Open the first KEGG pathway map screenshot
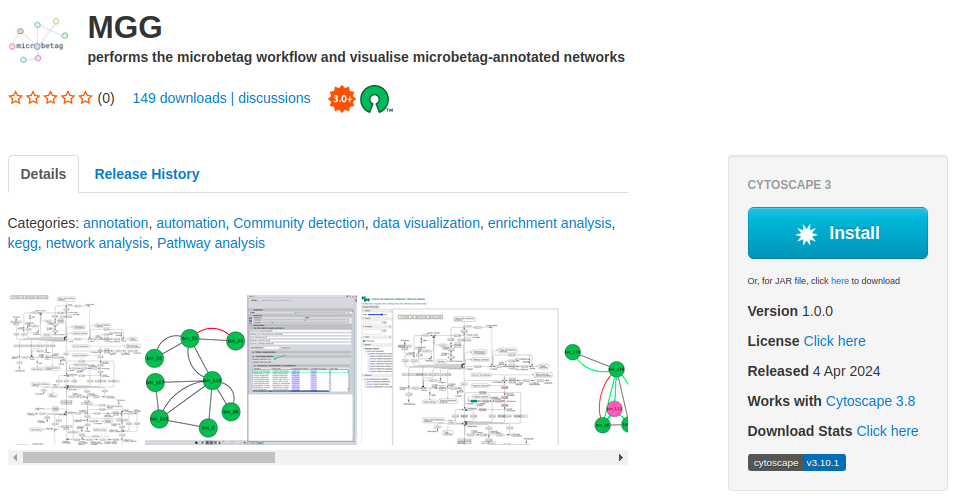Viewport: 969px width, 504px height. (x=75, y=369)
